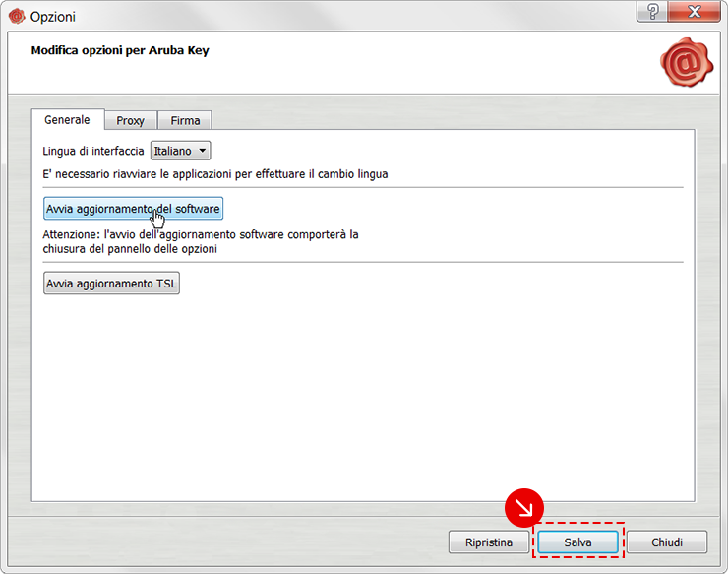Start the TSL update with Avvia aggiornamento TSL
Screen dimensions: 728x574
[112, 284]
